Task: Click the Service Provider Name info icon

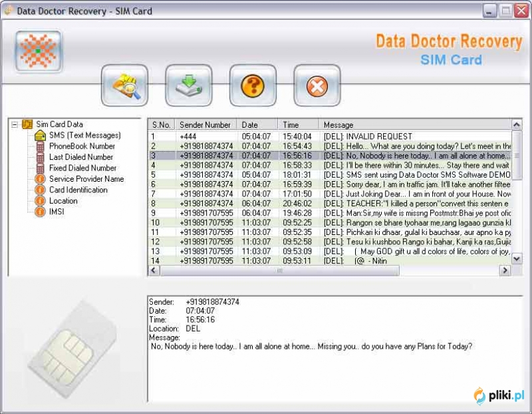Action: [40, 179]
